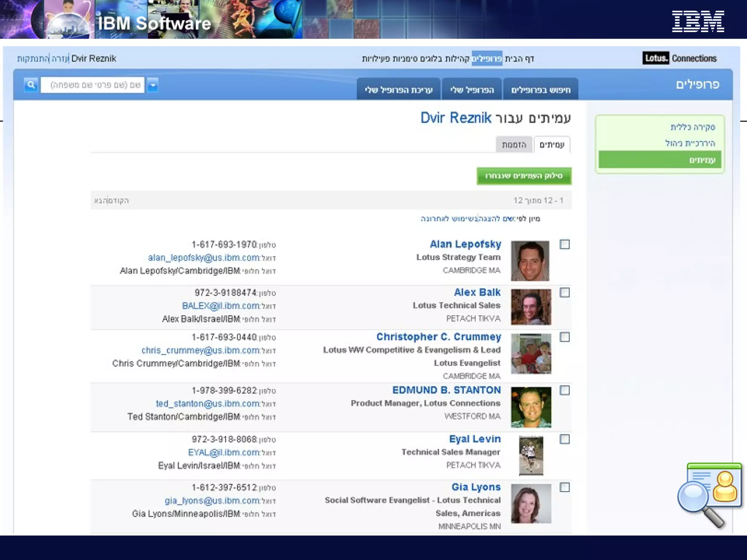Open the הפרופיל שלי tab
Image resolution: width=747 pixels, height=560 pixels.
[472, 90]
